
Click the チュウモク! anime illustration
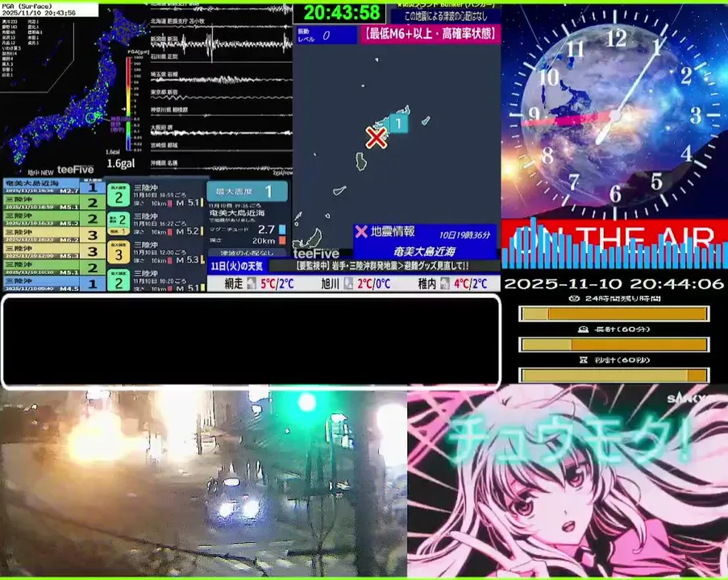(x=568, y=481)
